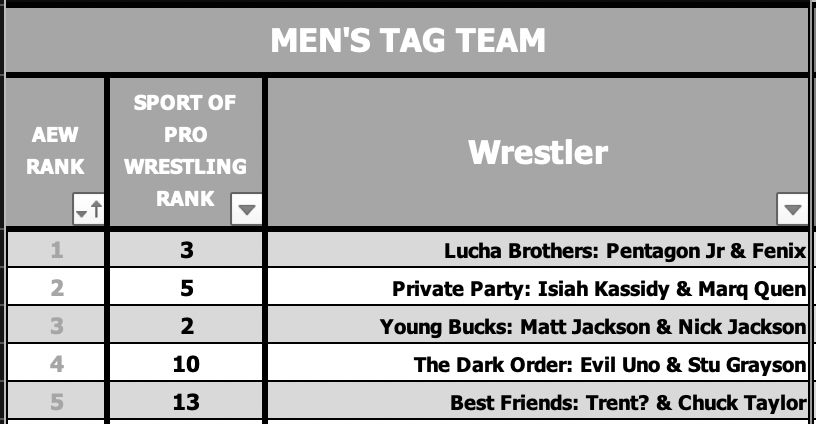Select AEW rank 5 cell
This screenshot has height=424, width=816.
click(56, 402)
